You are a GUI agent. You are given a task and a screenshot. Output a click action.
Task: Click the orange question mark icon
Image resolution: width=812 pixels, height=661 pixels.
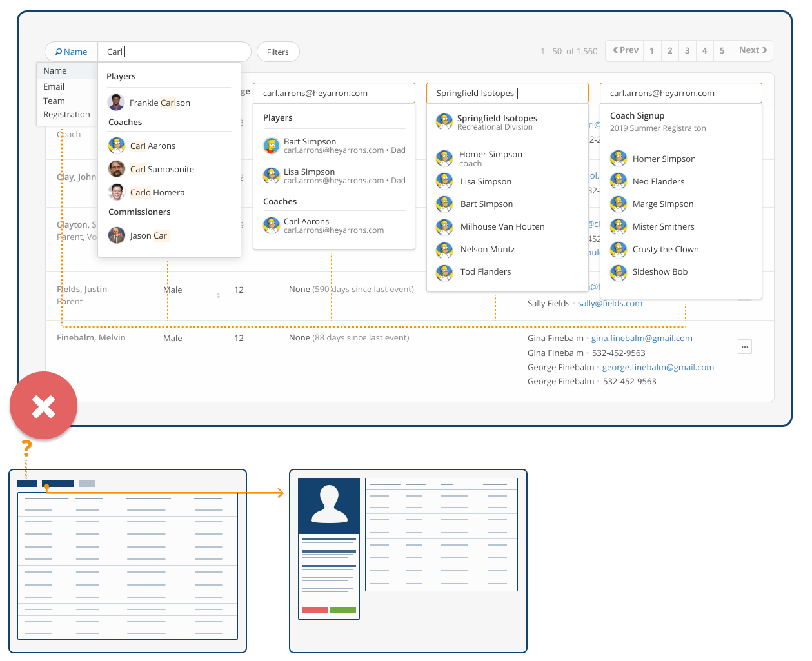coord(26,448)
